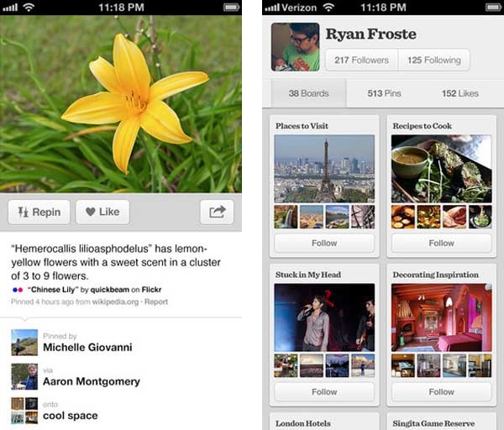Image resolution: width=504 pixels, height=430 pixels.
Task: Follow the Stuck in My Head board
Action: [x=324, y=392]
